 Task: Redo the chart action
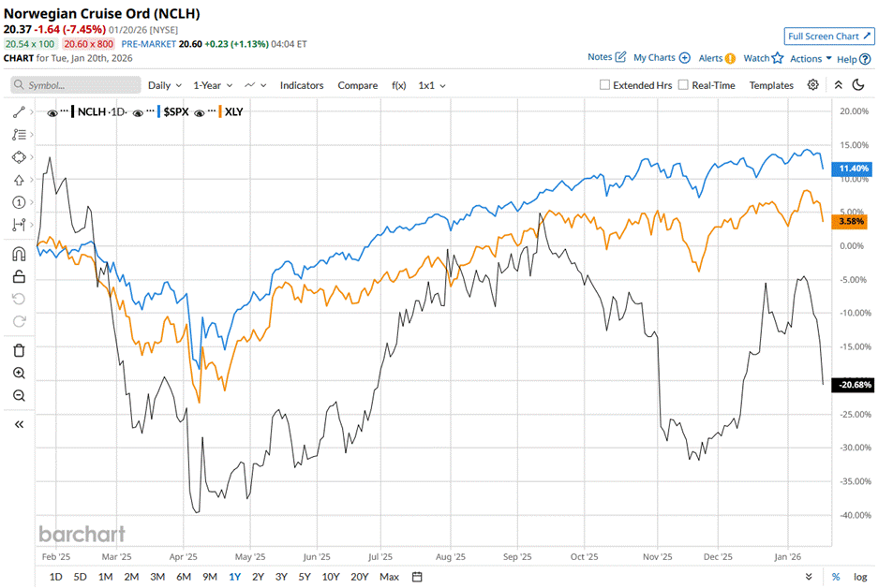(19, 321)
